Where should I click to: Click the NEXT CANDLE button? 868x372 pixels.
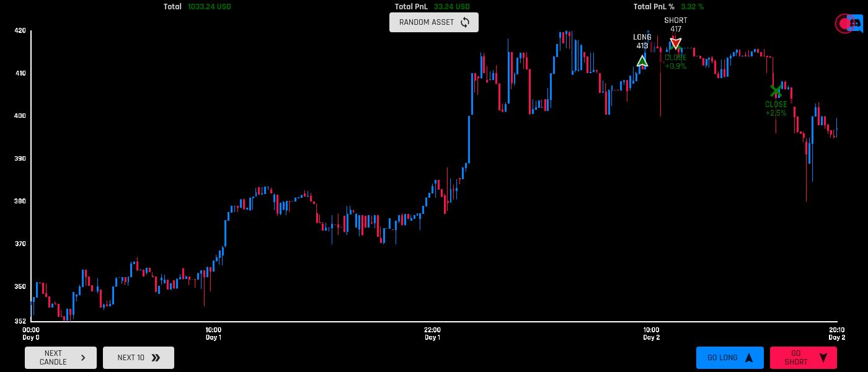[60, 358]
